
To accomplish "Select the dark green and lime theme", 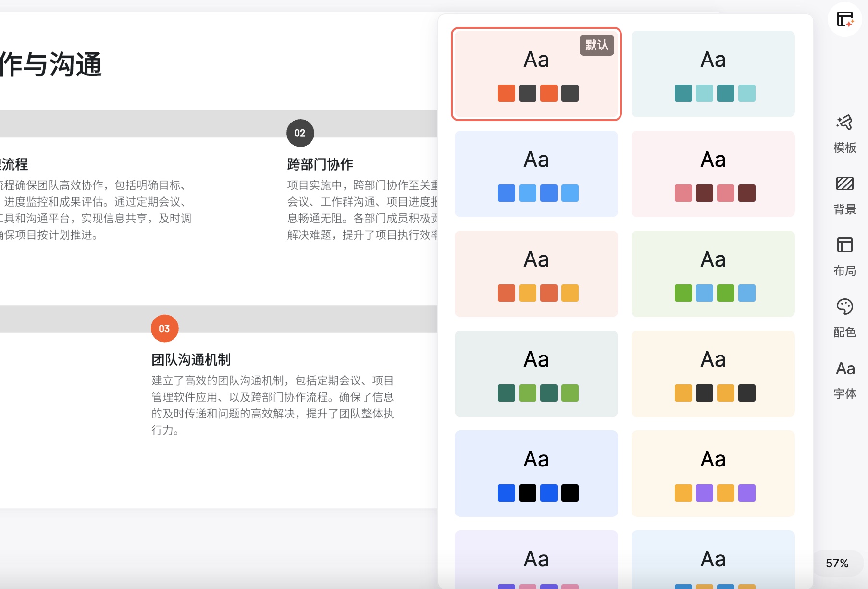I will (536, 374).
